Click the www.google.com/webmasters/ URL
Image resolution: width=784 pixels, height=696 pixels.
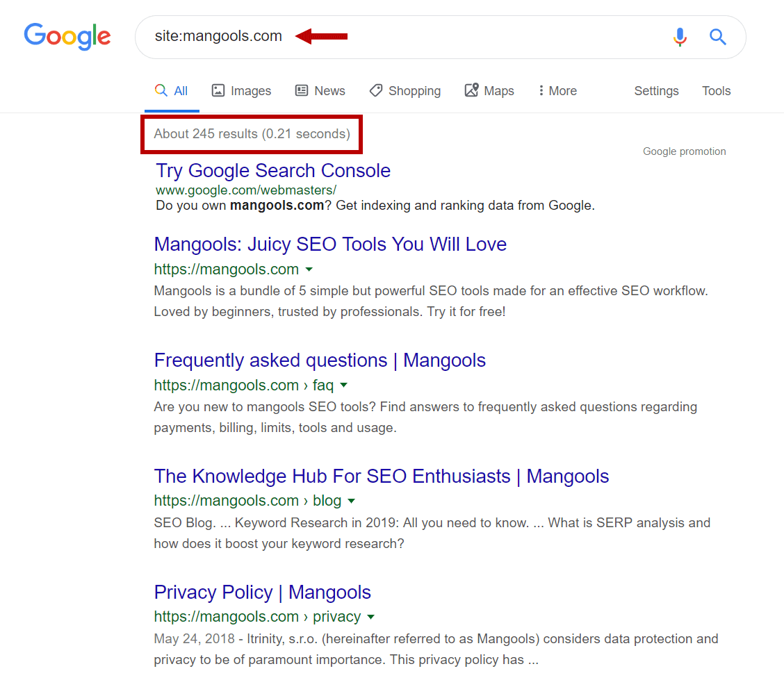pos(246,190)
